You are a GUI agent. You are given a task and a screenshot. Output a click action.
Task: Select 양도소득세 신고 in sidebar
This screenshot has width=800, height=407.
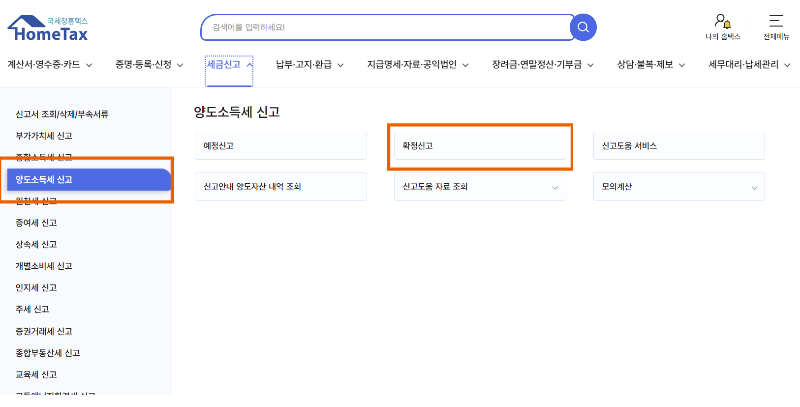pyautogui.click(x=89, y=180)
